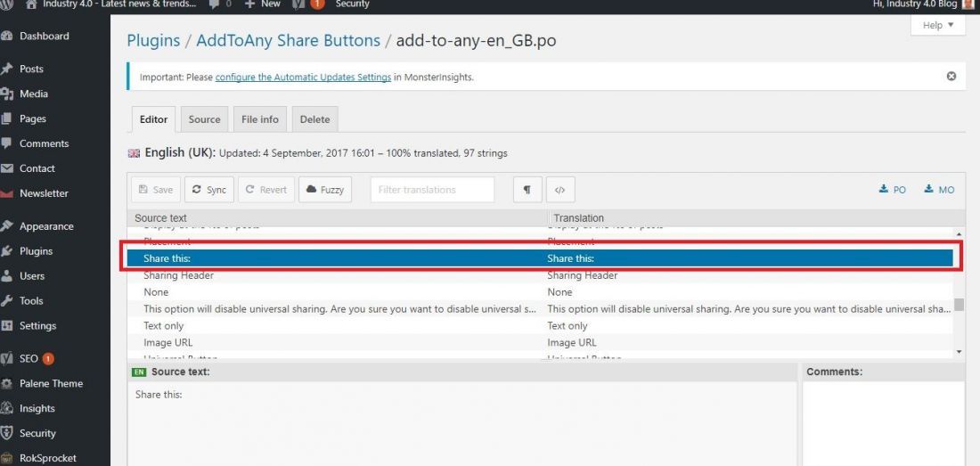Open configure the Automatic Updates Settings link
Viewport: 980px width, 466px height.
click(303, 78)
